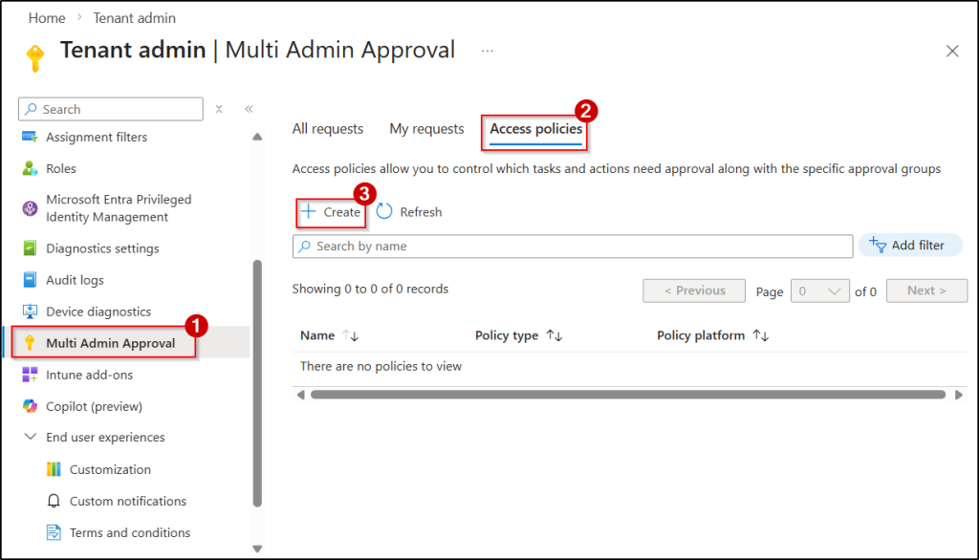Screen dimensions: 979x560
Task: Click the Search by name input field
Action: pos(573,246)
